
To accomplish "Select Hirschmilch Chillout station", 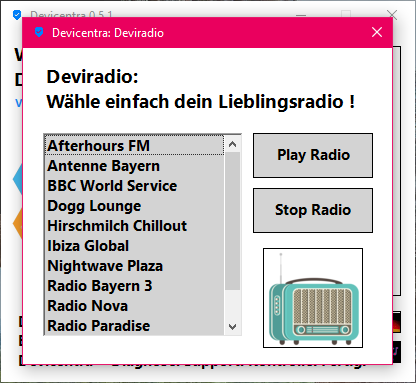I will coord(134,226).
